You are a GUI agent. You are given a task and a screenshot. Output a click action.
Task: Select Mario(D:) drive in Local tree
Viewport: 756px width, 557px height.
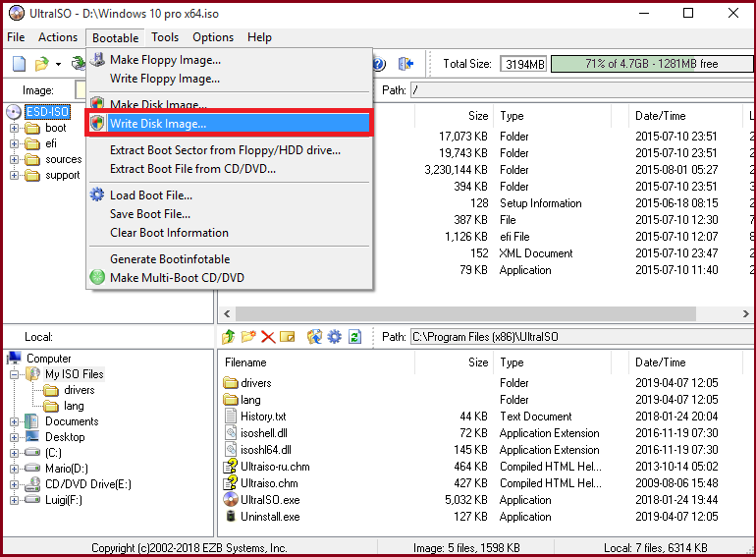[56, 469]
